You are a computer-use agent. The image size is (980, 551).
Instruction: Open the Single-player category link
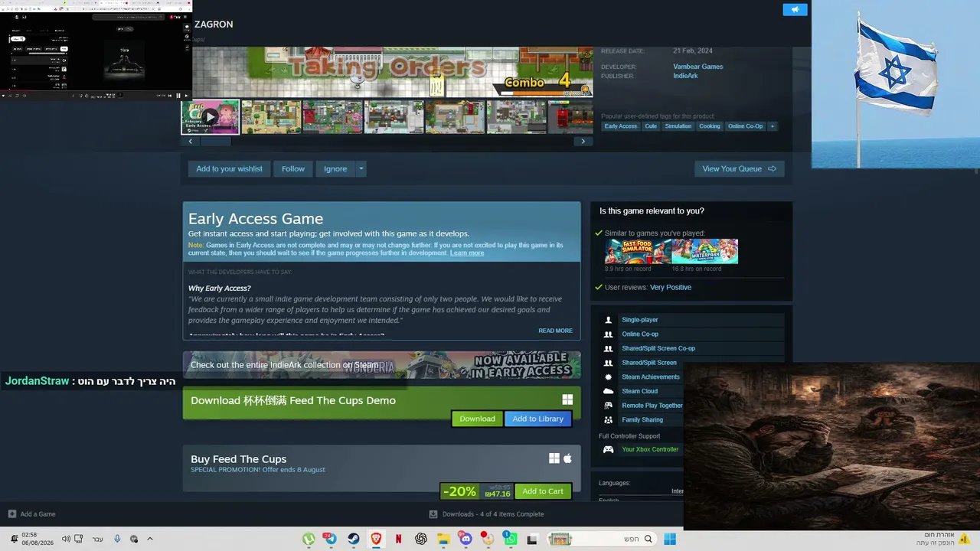coord(640,320)
